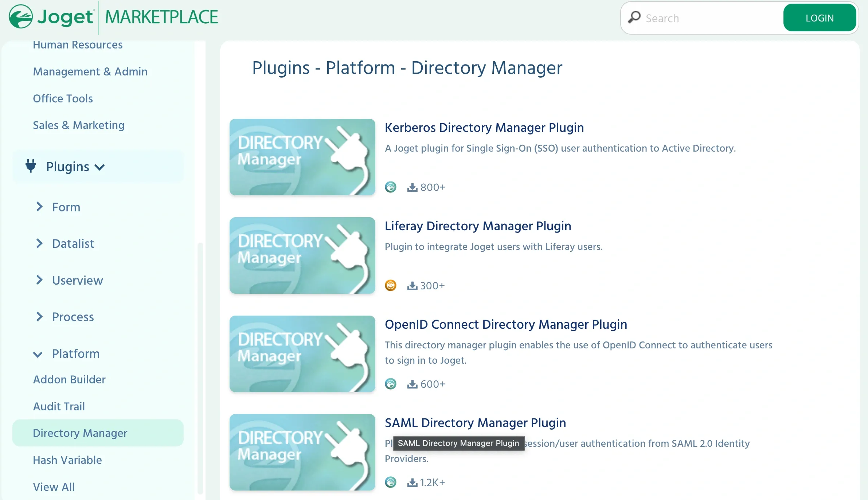Click the sidebar vertical scrollbar
This screenshot has height=500, width=868.
click(x=200, y=368)
